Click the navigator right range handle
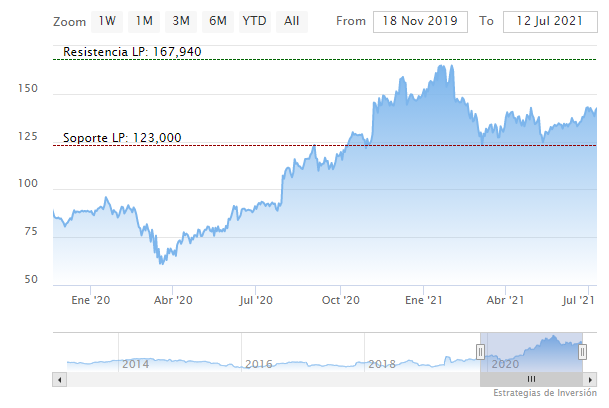This screenshot has height=408, width=609. pos(581,351)
